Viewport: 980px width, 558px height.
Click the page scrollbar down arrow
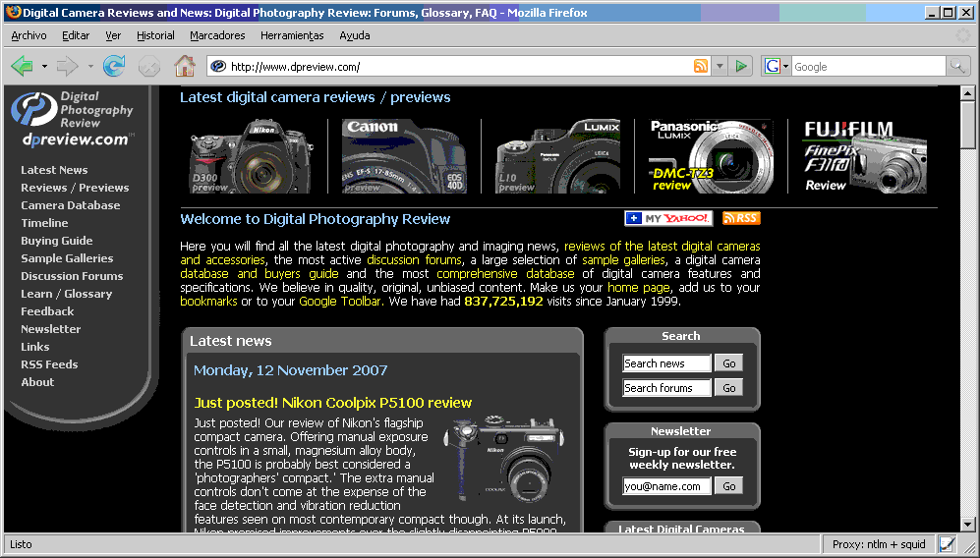967,525
